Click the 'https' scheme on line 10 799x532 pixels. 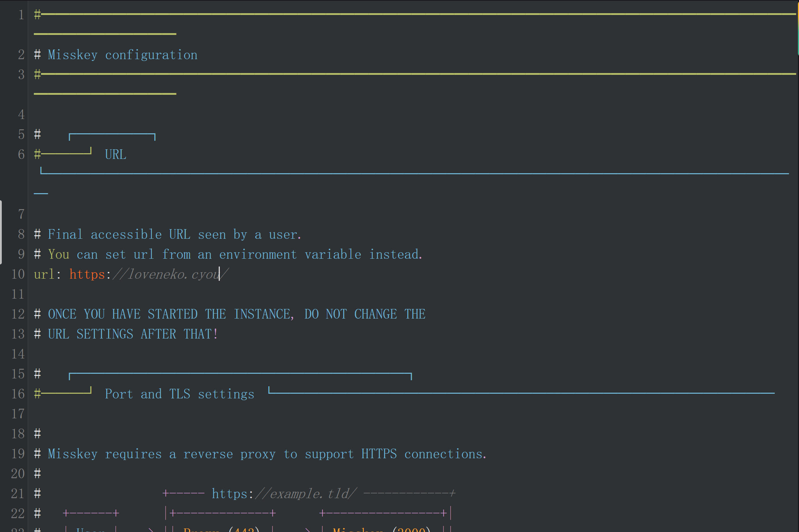coord(87,274)
